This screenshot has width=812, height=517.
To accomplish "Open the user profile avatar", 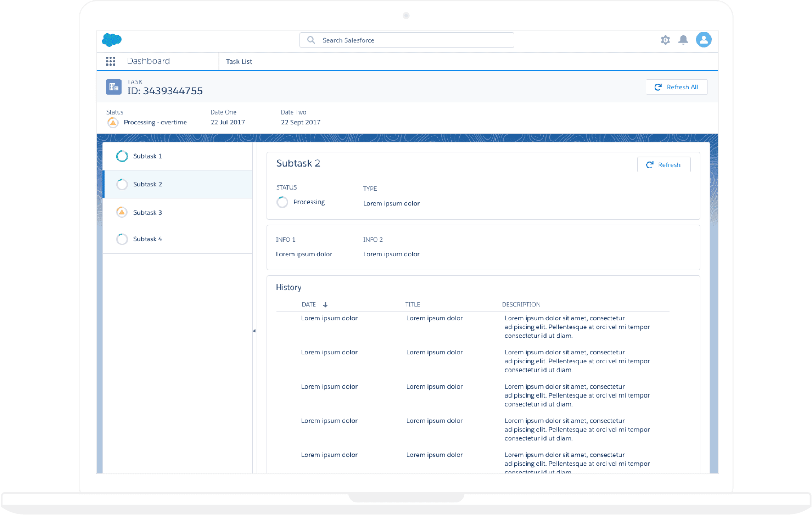I will pos(704,40).
